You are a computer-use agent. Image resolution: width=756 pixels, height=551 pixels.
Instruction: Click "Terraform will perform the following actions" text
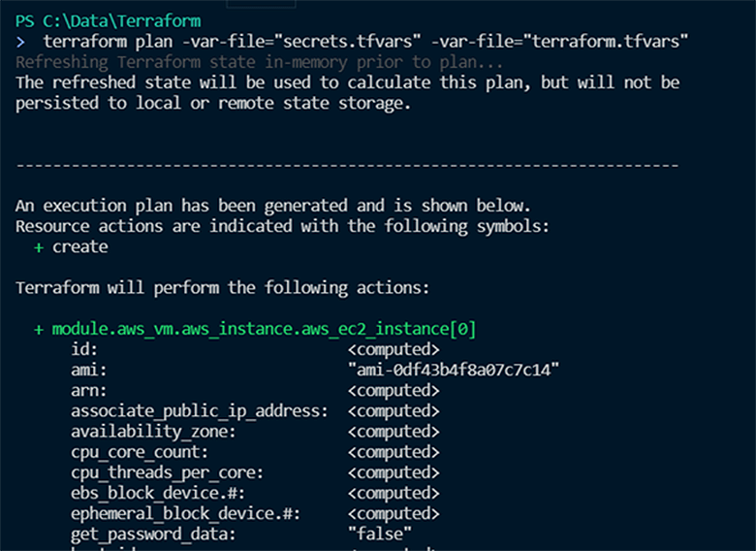(x=223, y=288)
